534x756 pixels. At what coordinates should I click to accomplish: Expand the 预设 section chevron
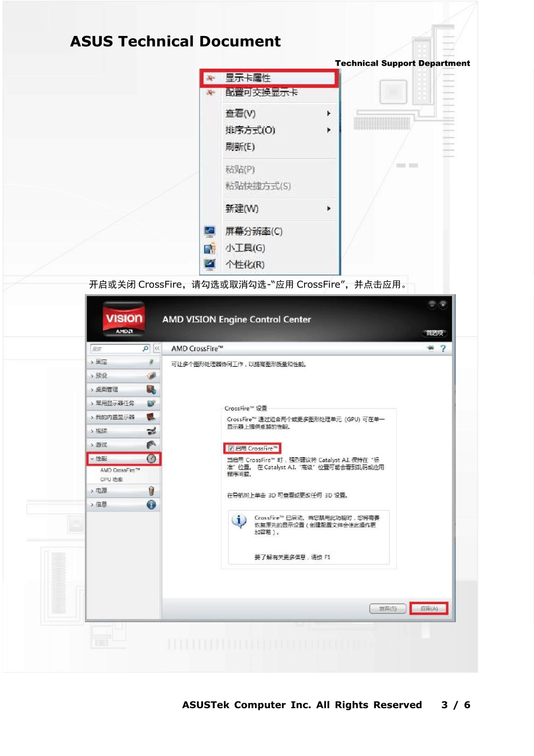click(92, 376)
